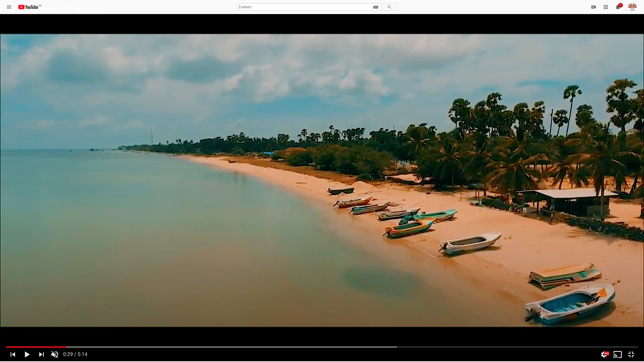Cast video to a TV
This screenshot has width=644, height=362.
618,354
